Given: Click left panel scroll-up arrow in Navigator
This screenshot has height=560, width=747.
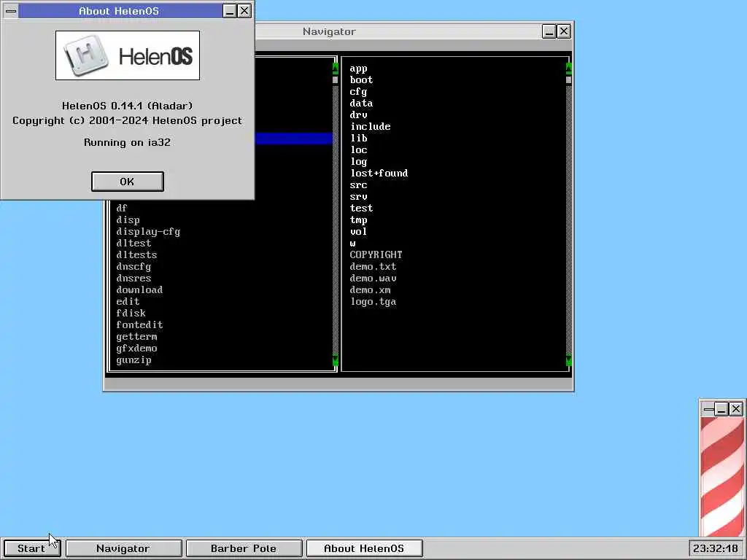Looking at the screenshot, I should click(335, 68).
